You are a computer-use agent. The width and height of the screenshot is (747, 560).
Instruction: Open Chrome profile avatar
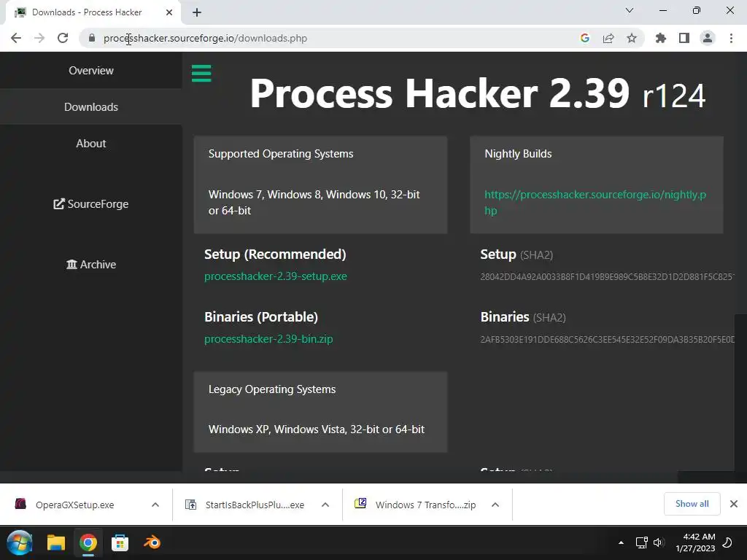708,38
